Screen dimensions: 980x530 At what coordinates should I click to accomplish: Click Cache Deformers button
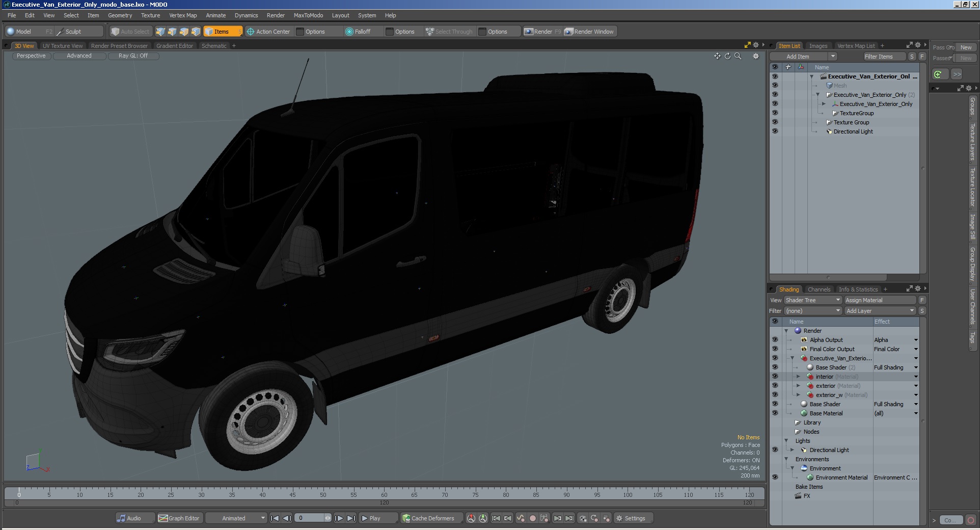[431, 518]
